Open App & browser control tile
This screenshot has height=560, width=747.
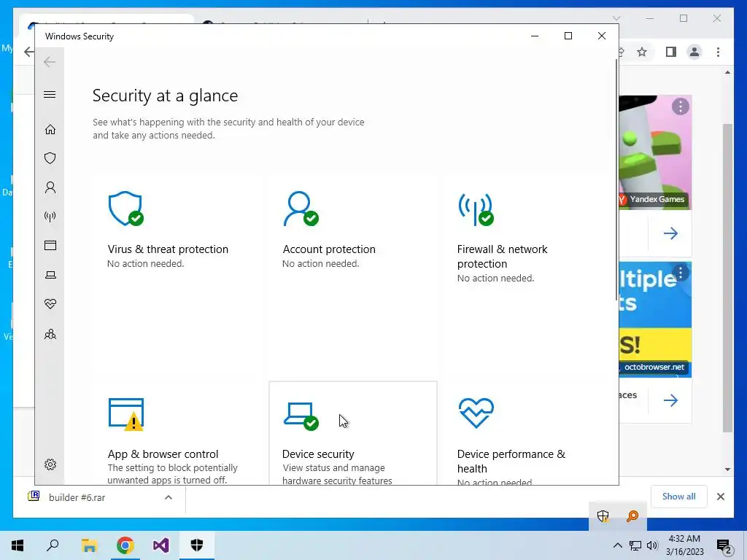coord(178,433)
